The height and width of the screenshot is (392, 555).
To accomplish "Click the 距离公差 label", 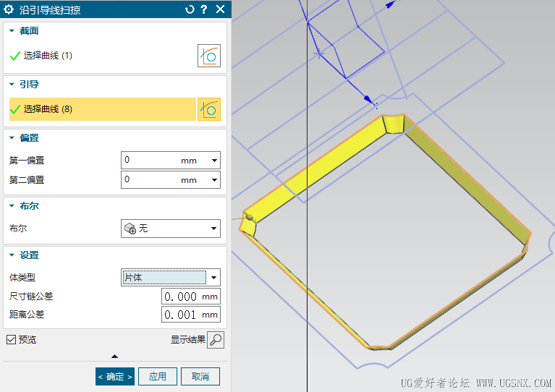I will tap(27, 315).
